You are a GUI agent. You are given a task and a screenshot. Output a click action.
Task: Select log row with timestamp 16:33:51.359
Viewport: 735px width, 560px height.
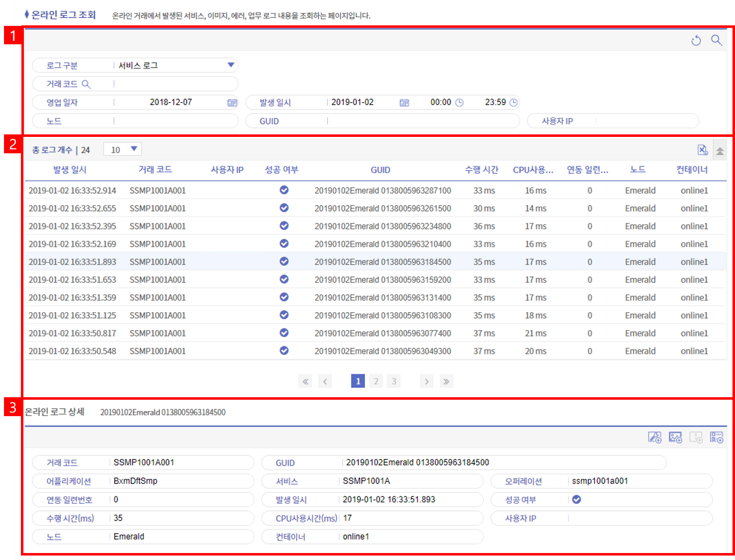tap(375, 298)
